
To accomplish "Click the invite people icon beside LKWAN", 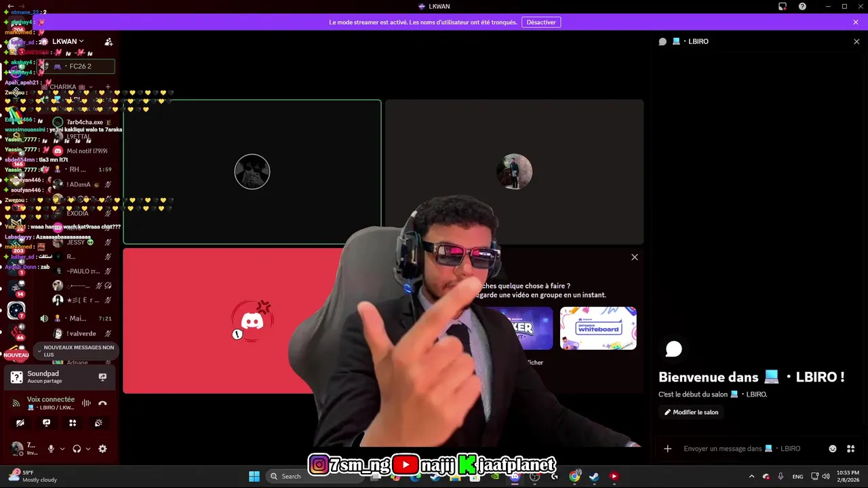I will click(108, 41).
